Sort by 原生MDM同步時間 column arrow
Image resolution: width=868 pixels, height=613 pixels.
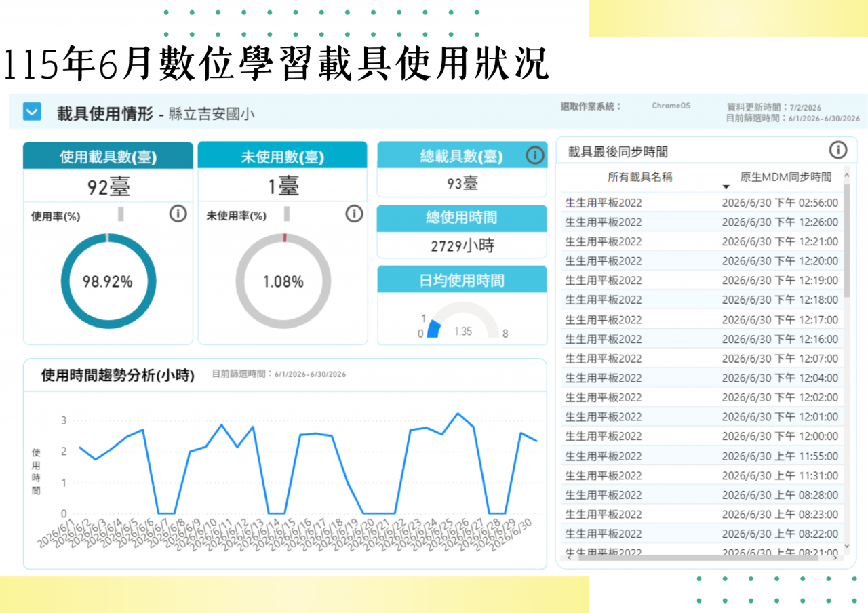726,186
